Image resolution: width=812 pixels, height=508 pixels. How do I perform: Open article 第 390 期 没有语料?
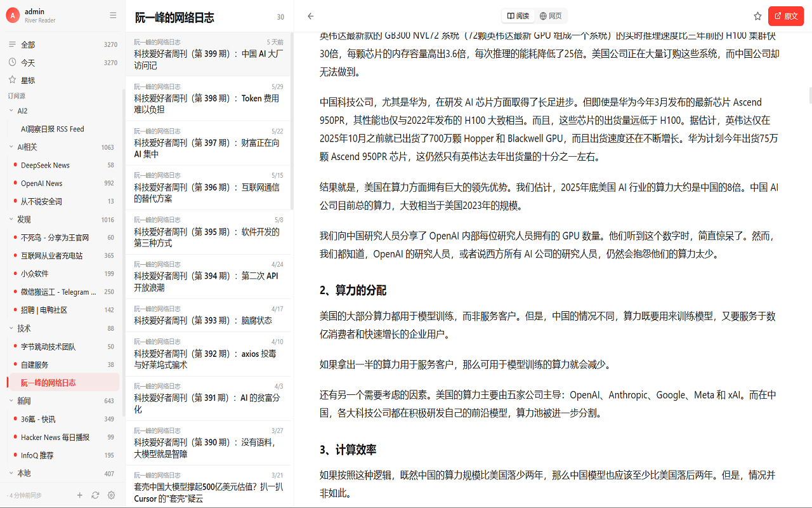click(x=208, y=443)
